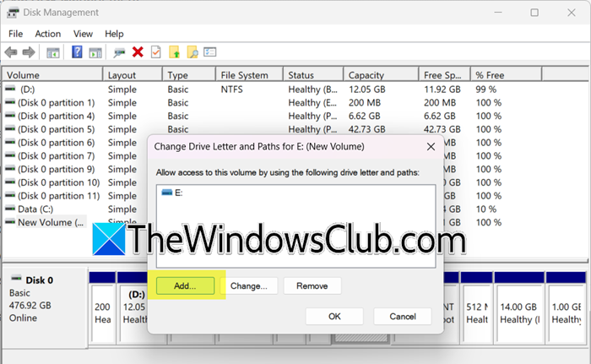The height and width of the screenshot is (364, 591).
Task: Open the blue Help toolbar icon
Action: [x=77, y=52]
